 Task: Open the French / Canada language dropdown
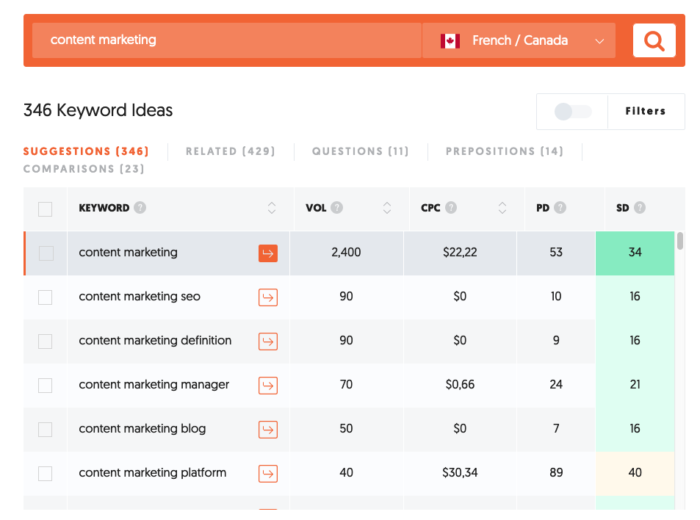click(x=520, y=41)
